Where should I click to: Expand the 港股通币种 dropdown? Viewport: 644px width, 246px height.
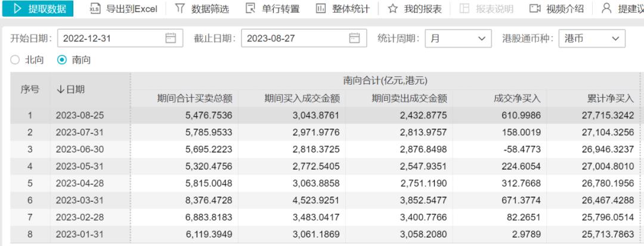[x=592, y=39]
